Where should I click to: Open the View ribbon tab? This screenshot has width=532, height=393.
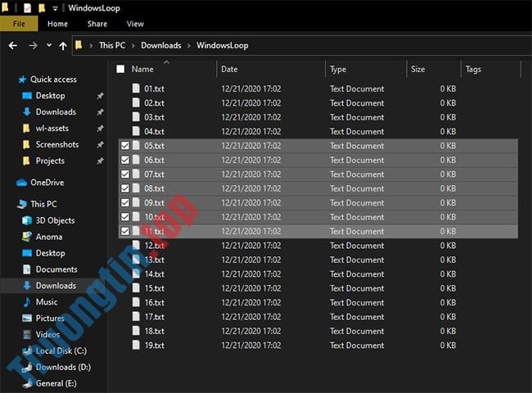click(135, 24)
